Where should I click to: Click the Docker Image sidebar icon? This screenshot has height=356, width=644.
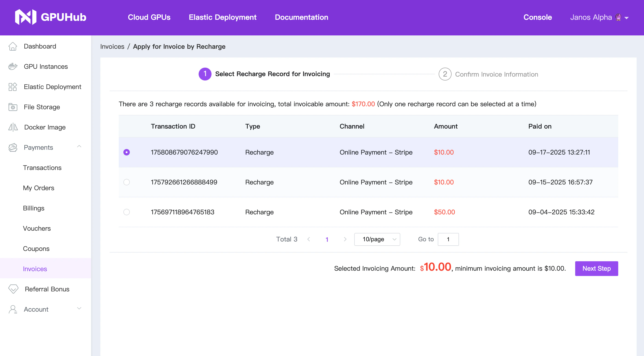pos(13,127)
